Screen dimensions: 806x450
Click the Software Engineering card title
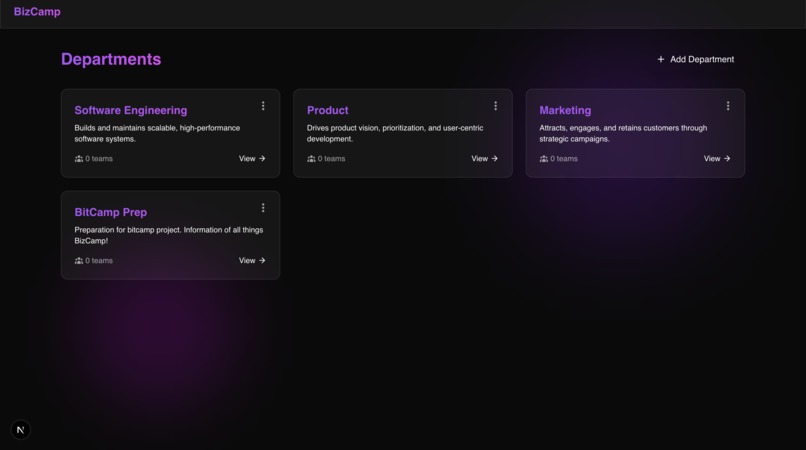pyautogui.click(x=131, y=110)
